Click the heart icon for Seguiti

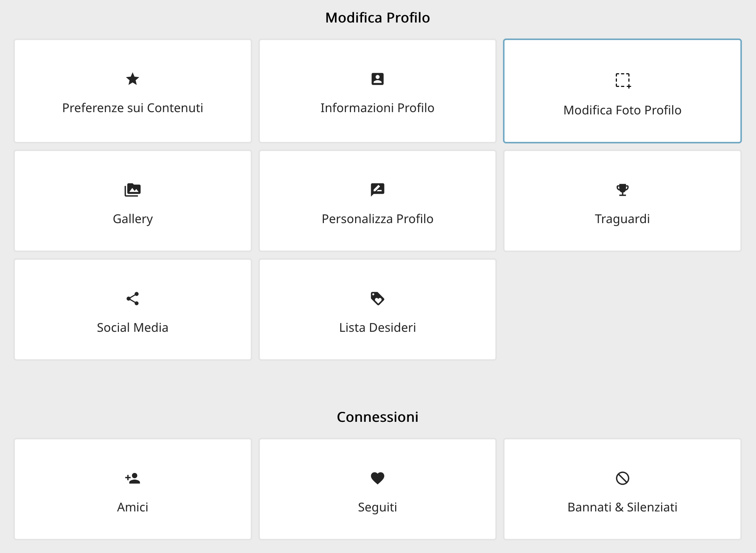[x=378, y=478]
